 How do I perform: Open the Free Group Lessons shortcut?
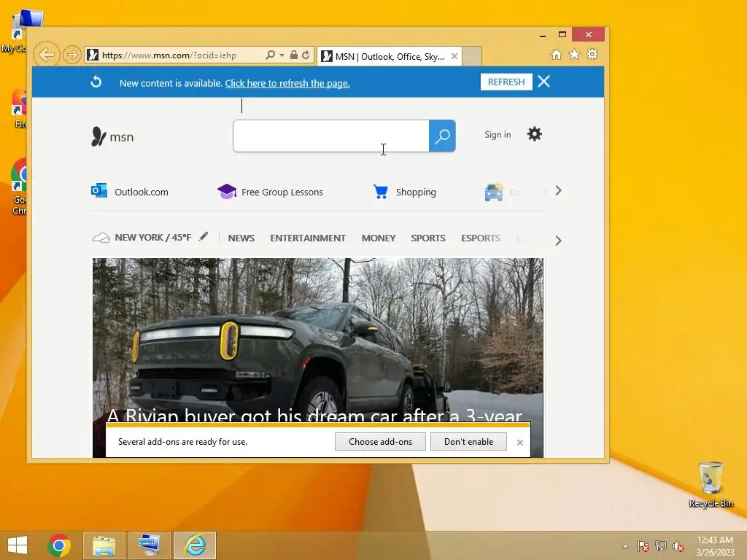[x=270, y=192]
